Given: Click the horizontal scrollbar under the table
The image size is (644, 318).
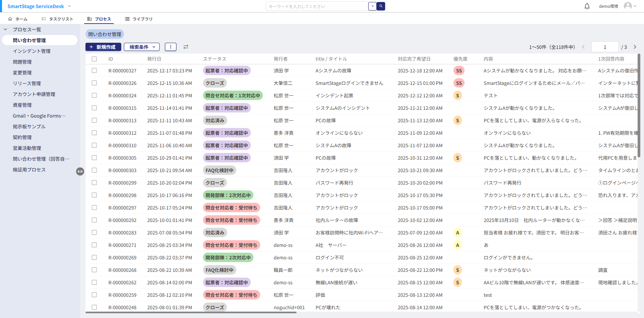Looking at the screenshot, I should (x=191, y=313).
